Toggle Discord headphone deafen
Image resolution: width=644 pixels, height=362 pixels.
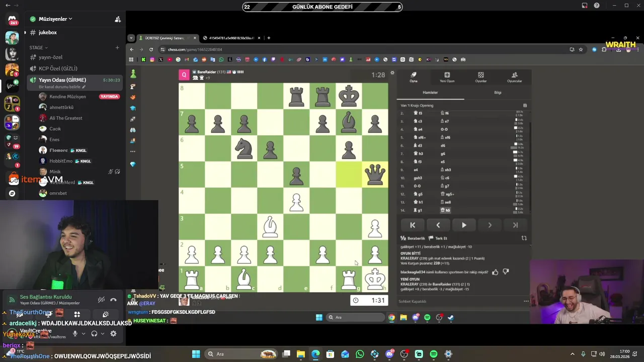coord(94,333)
